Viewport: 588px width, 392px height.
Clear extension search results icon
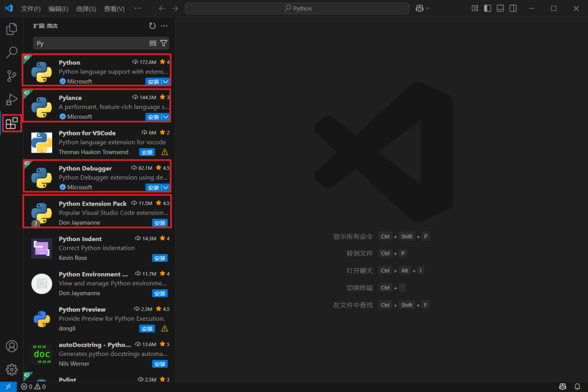point(153,44)
